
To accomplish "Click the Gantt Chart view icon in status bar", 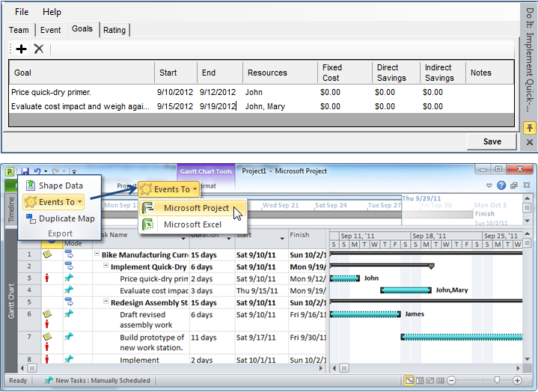I will [409, 380].
